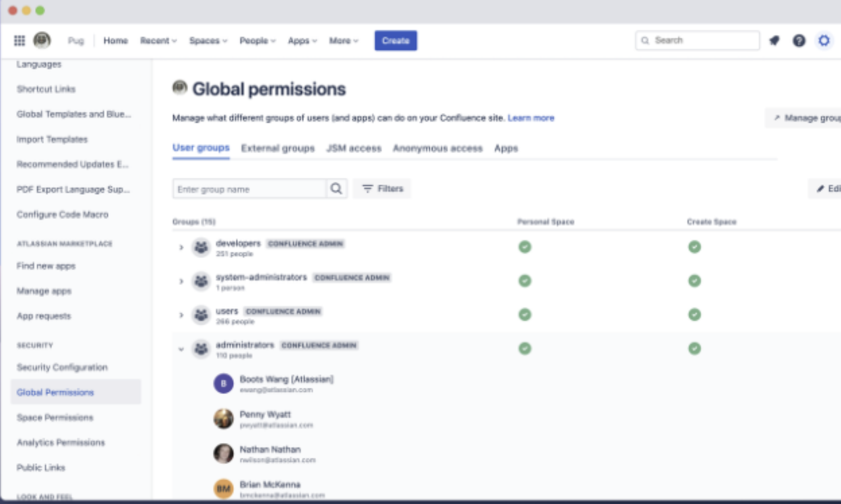
Task: Open the app switcher grid icon
Action: click(19, 41)
